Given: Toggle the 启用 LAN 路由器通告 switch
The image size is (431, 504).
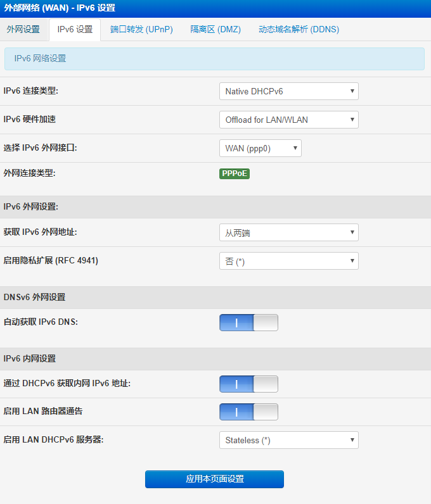Looking at the screenshot, I should pos(248,412).
